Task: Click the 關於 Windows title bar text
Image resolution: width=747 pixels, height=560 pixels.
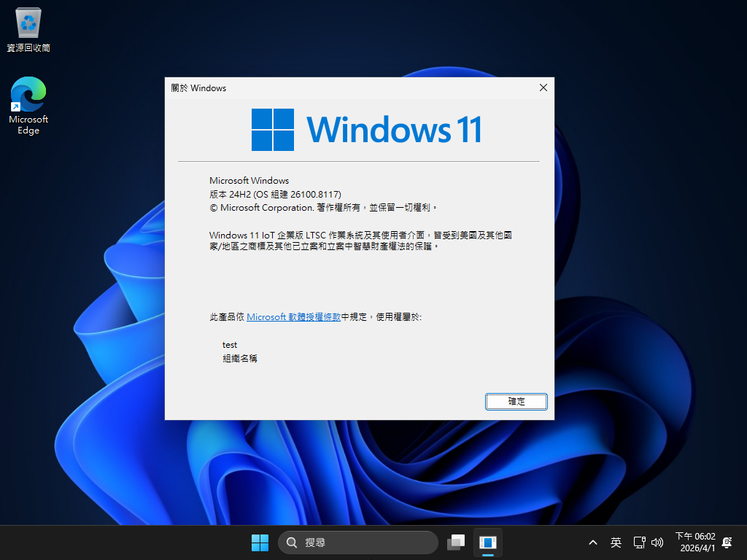Action: [198, 88]
